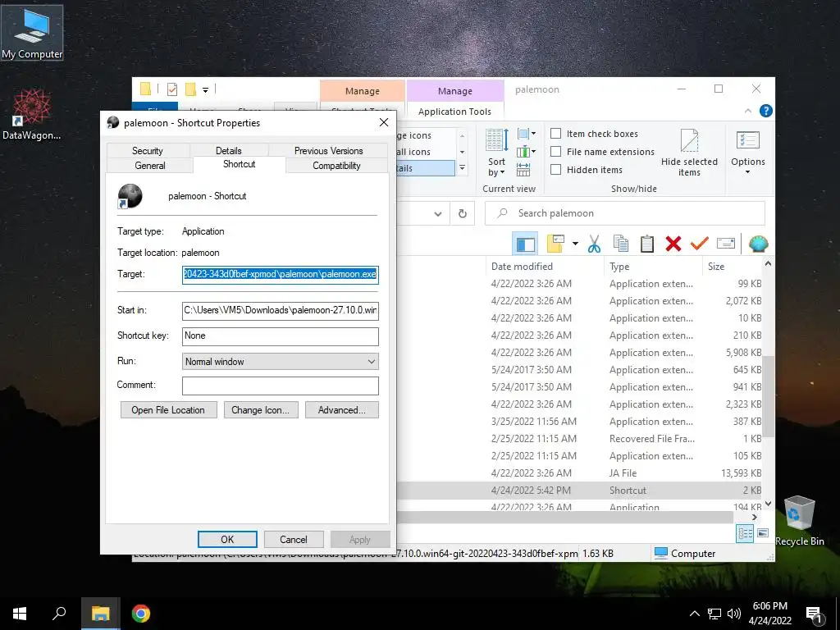Viewport: 840px width, 630px height.
Task: Open the Compatibility tab
Action: coord(336,166)
